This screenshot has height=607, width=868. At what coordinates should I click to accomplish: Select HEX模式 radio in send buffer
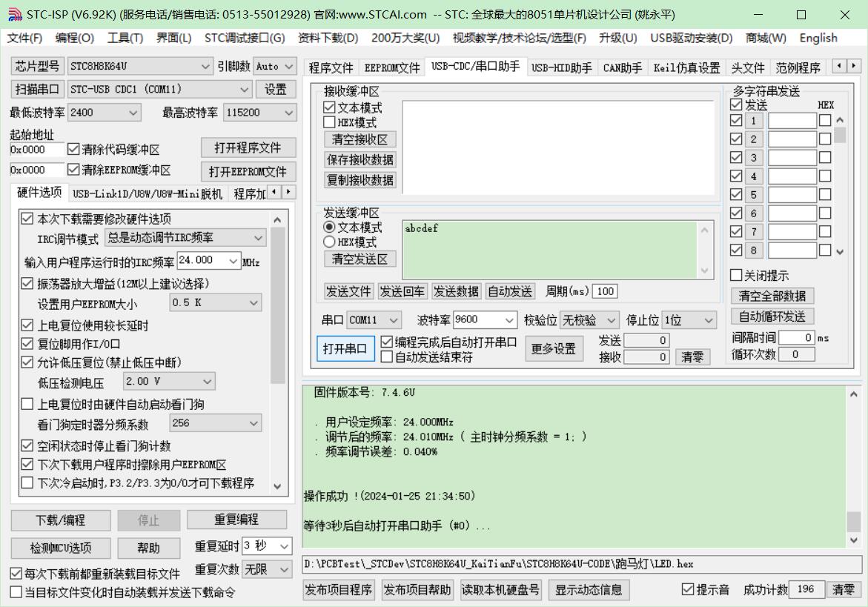329,242
